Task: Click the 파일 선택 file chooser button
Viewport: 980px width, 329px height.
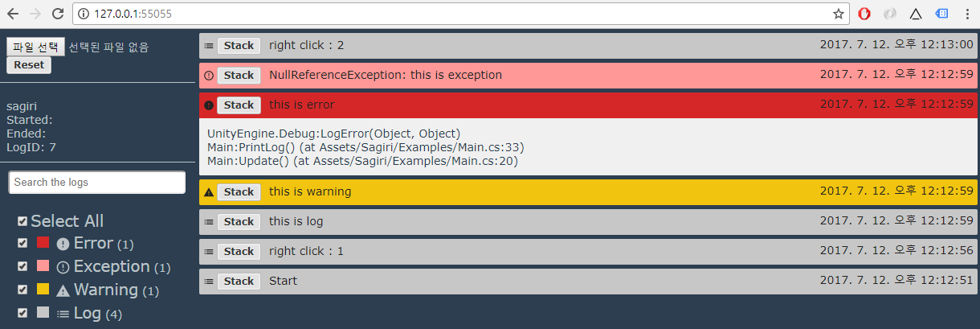Action: coord(35,47)
